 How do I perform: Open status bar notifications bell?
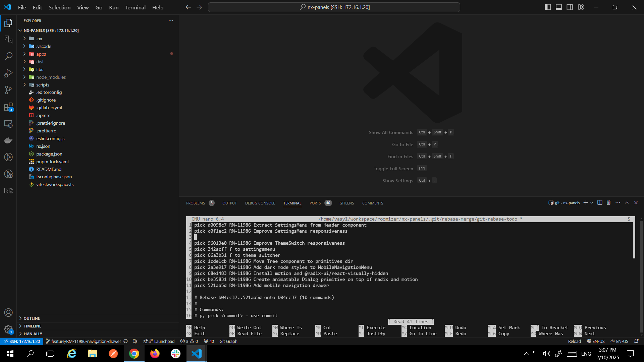coord(636,341)
